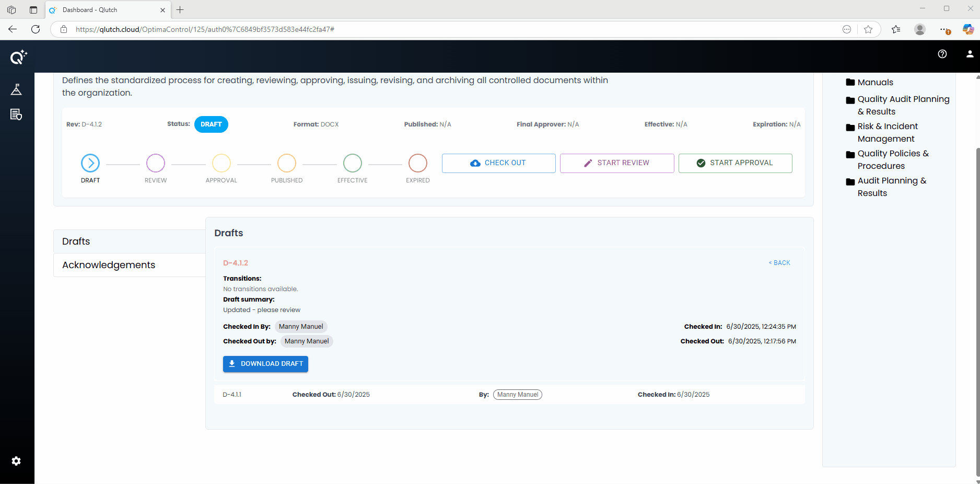Screen dimensions: 980x484
Task: Expand the D-4.1.1 draft row
Action: (x=232, y=395)
